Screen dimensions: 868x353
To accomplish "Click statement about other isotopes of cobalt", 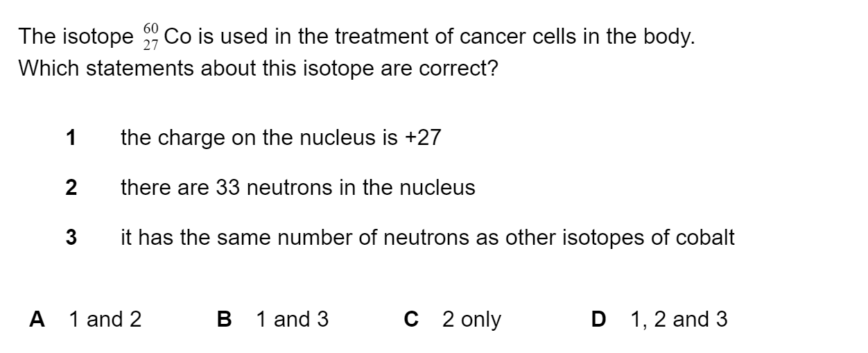I will (428, 238).
